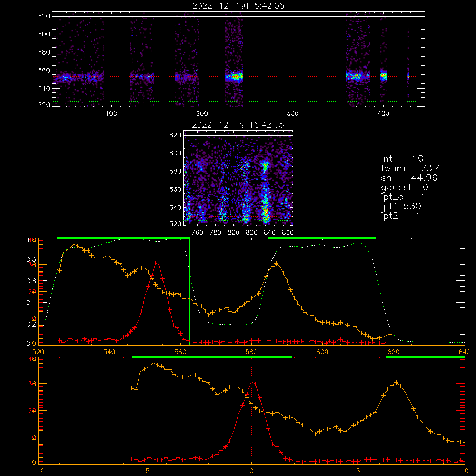
Task: Click the 'ipt_c -1' parameter text
Action: tap(403, 197)
